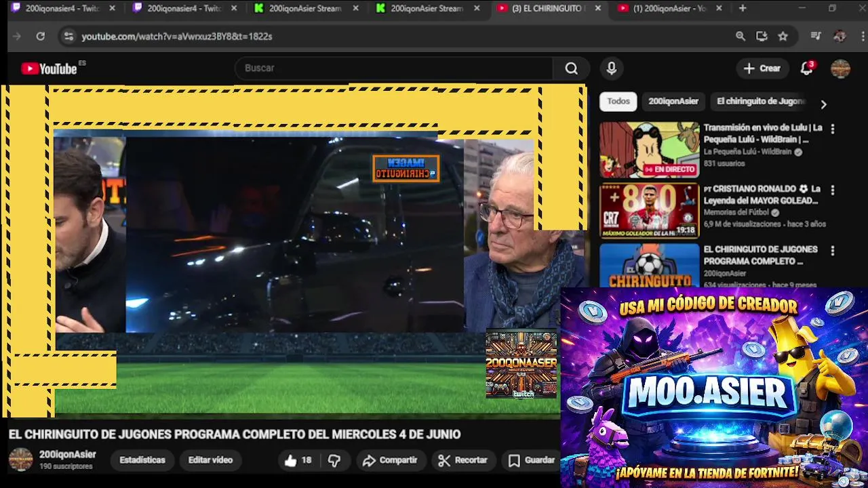This screenshot has width=868, height=488.
Task: Open Estadísticas for this video
Action: [x=142, y=460]
